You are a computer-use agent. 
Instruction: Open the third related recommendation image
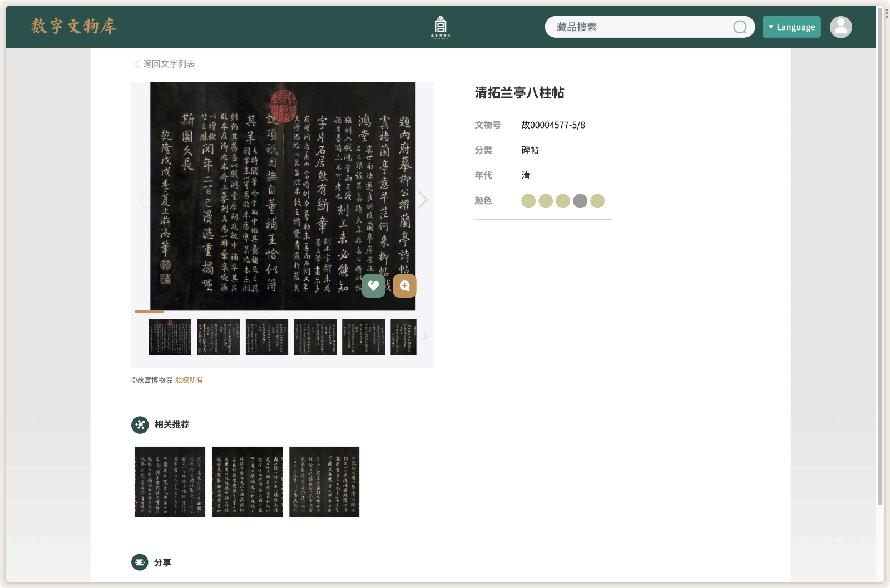[324, 482]
